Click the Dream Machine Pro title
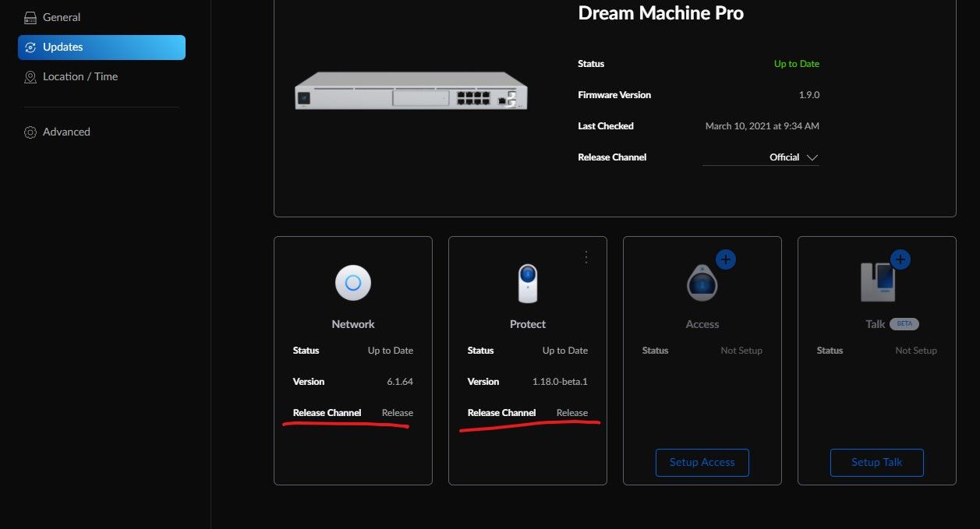This screenshot has height=529, width=980. point(661,13)
